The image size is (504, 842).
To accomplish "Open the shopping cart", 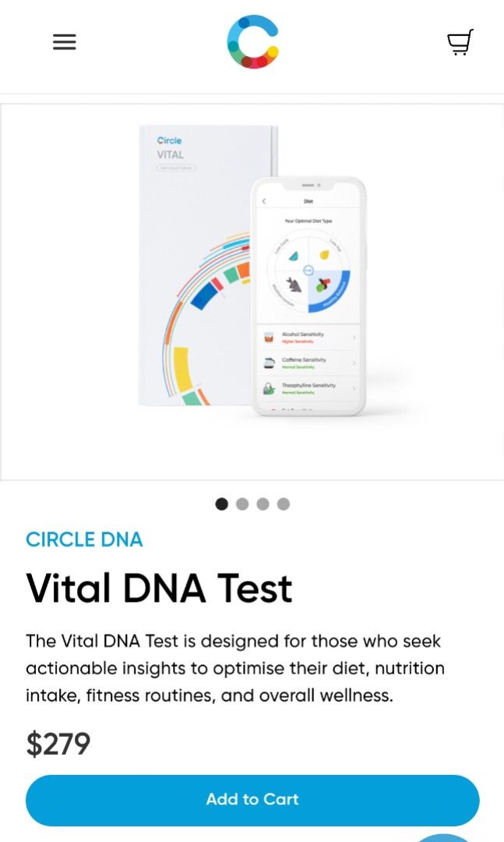I will tap(460, 42).
